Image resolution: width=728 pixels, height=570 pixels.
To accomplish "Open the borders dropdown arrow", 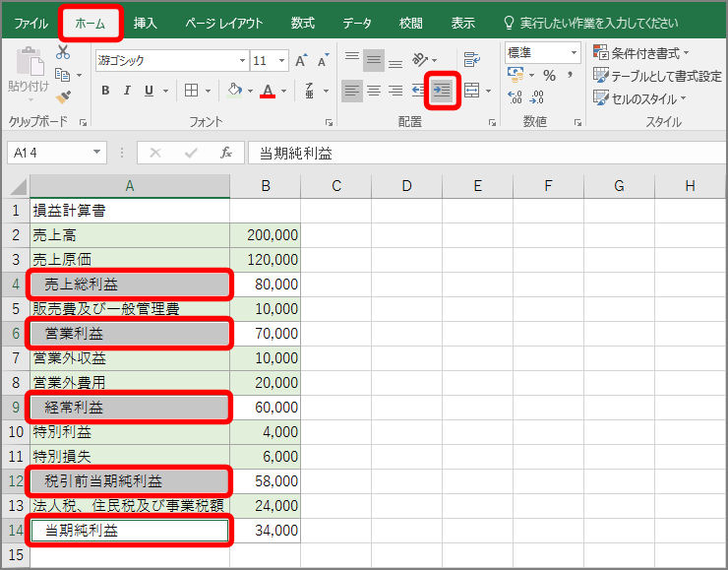I will (x=208, y=91).
